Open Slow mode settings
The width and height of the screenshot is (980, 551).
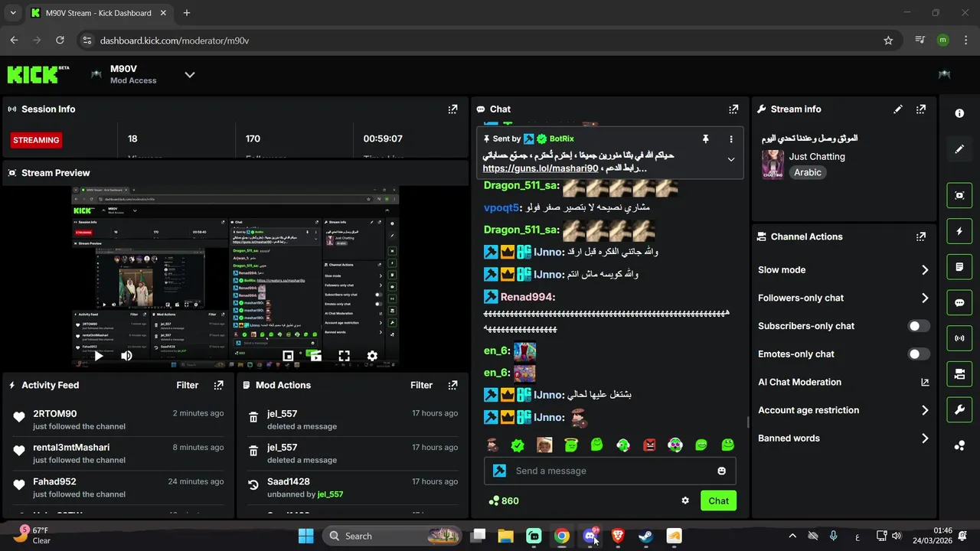[x=843, y=269]
